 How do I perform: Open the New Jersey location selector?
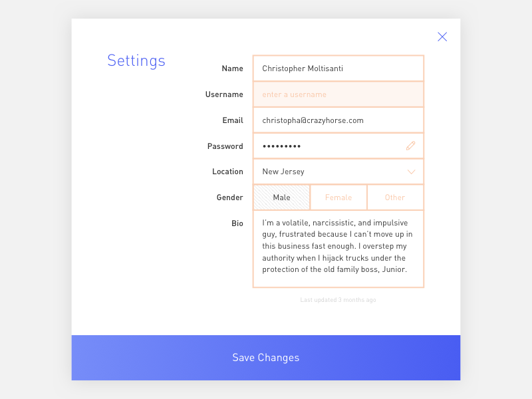tap(329, 172)
